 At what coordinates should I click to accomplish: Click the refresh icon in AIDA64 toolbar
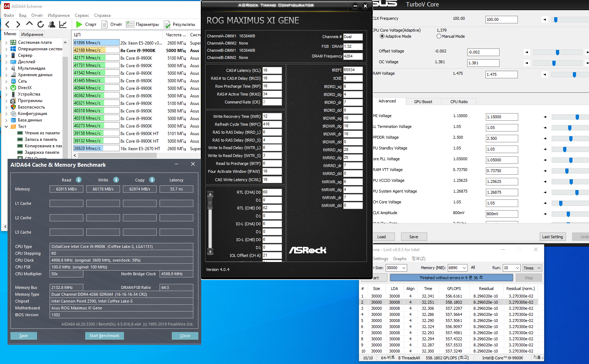tap(41, 24)
